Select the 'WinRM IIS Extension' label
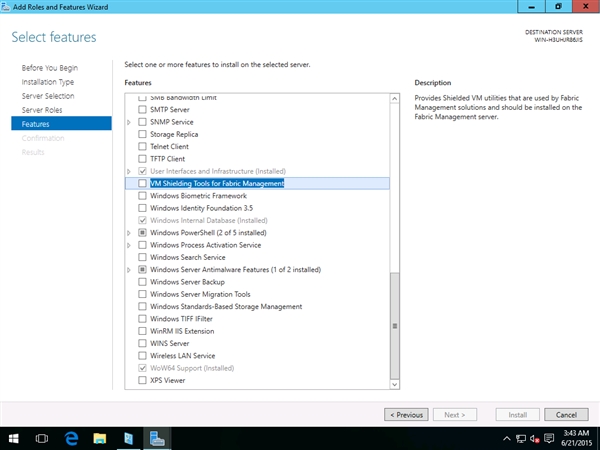Screen dimensions: 600x450 (182, 331)
